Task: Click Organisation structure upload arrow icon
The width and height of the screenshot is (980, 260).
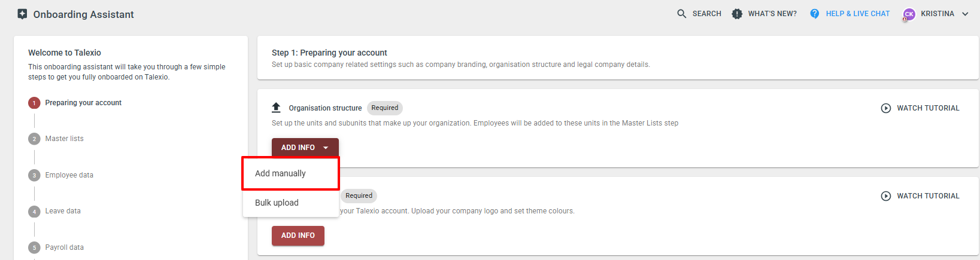Action: click(x=276, y=108)
